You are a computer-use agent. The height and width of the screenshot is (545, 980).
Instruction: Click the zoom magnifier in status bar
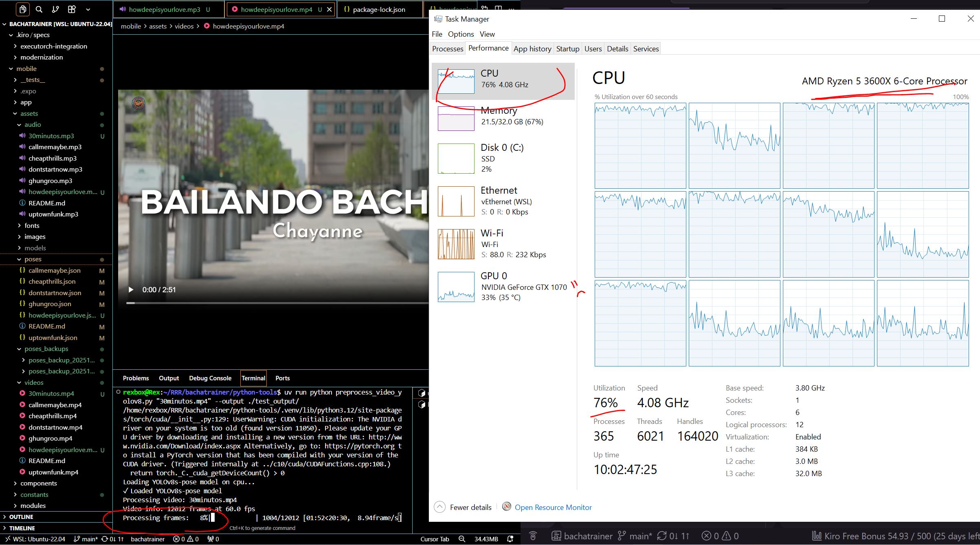click(x=462, y=539)
